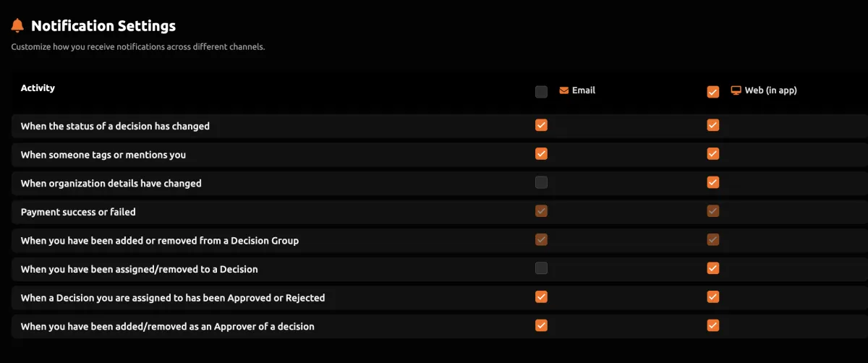The height and width of the screenshot is (363, 868).
Task: Toggle the select-all Email checkbox in header
Action: pyautogui.click(x=541, y=92)
